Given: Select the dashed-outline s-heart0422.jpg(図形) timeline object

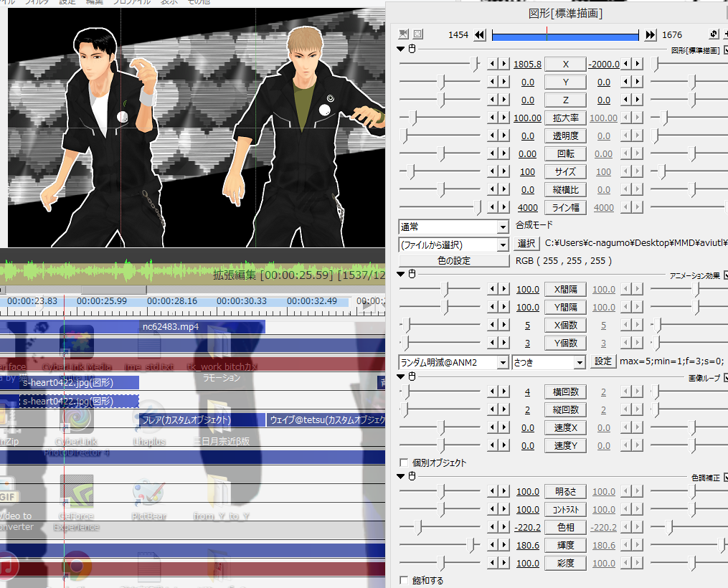Looking at the screenshot, I should pyautogui.click(x=79, y=402).
